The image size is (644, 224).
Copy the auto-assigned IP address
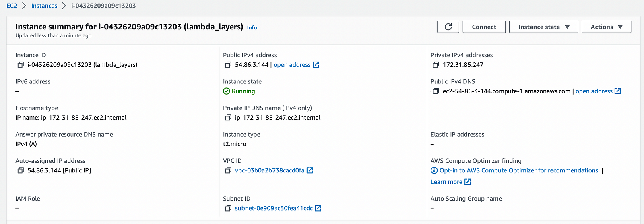click(x=21, y=170)
